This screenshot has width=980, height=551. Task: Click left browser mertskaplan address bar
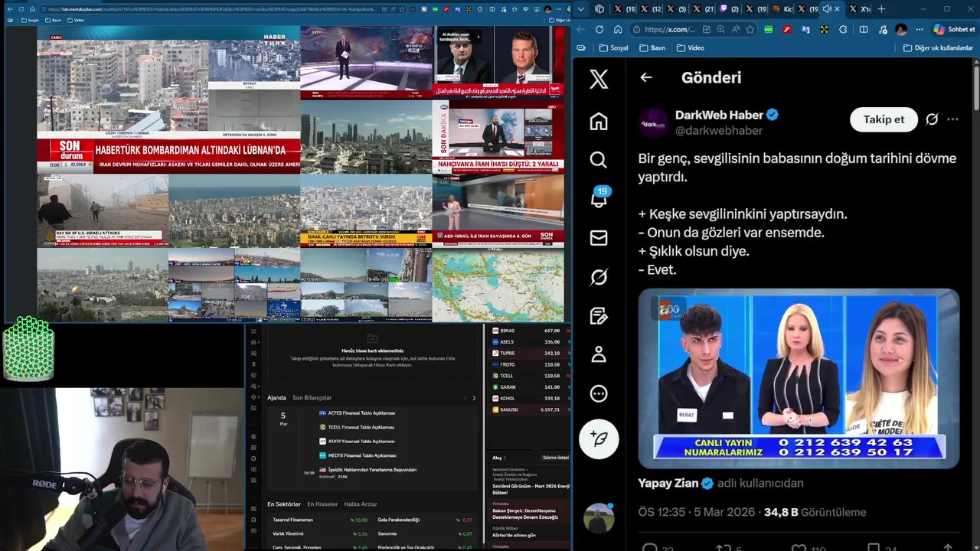point(214,9)
